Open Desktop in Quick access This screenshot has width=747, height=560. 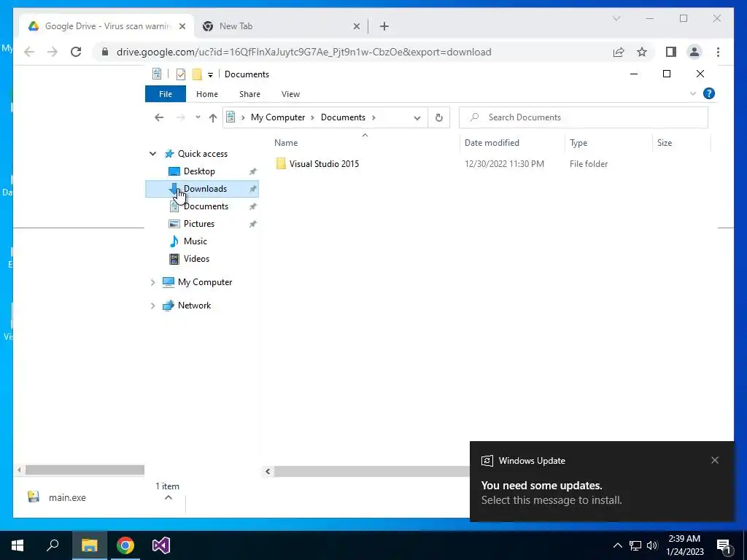[199, 171]
